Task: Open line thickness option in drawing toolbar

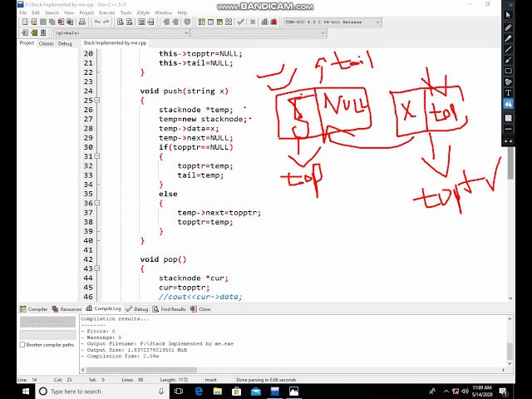Action: point(508,129)
